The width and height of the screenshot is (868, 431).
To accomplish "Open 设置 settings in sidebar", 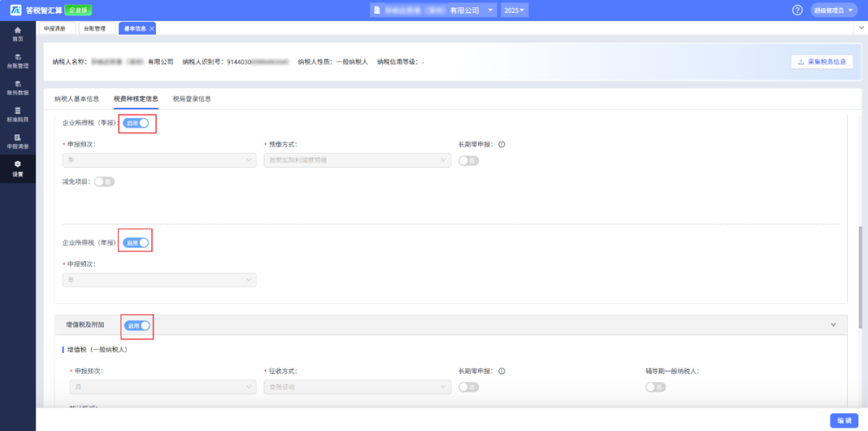I will click(x=18, y=169).
